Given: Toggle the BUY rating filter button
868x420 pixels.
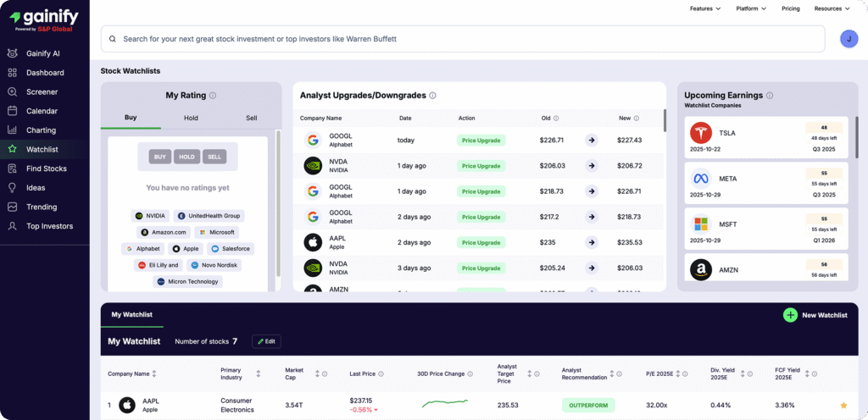Looking at the screenshot, I should click(x=159, y=157).
